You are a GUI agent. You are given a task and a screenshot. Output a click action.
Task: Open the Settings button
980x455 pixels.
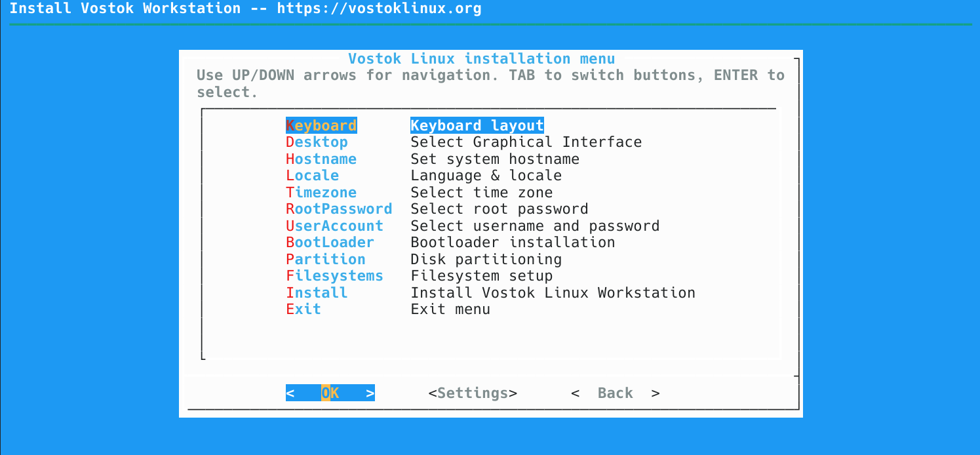click(x=472, y=393)
